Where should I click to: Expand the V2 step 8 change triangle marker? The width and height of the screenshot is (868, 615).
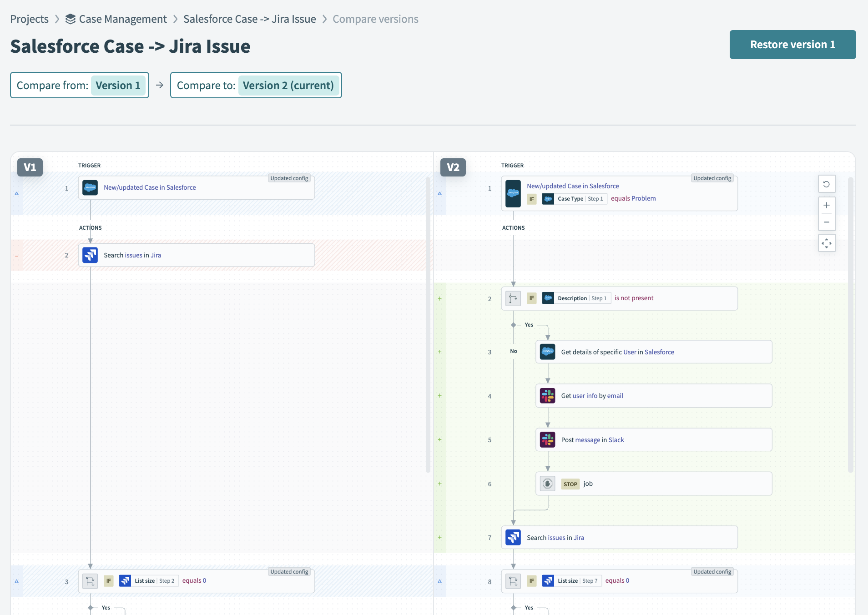439,581
